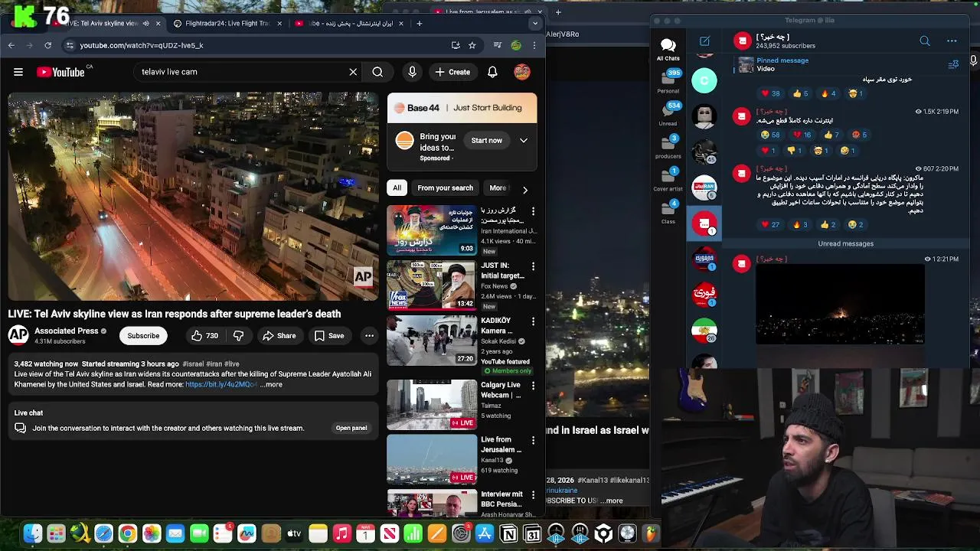Image resolution: width=980 pixels, height=551 pixels.
Task: Reload the page in Chrome
Action: (x=47, y=45)
